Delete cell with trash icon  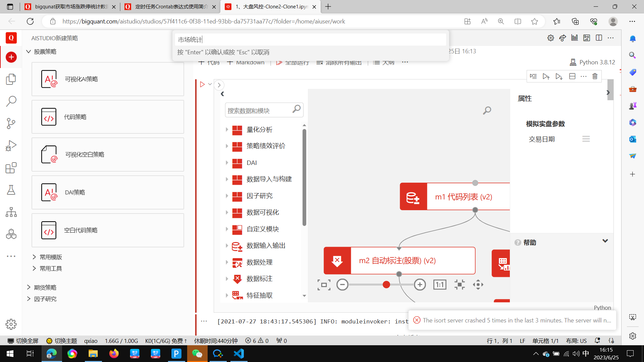click(595, 76)
